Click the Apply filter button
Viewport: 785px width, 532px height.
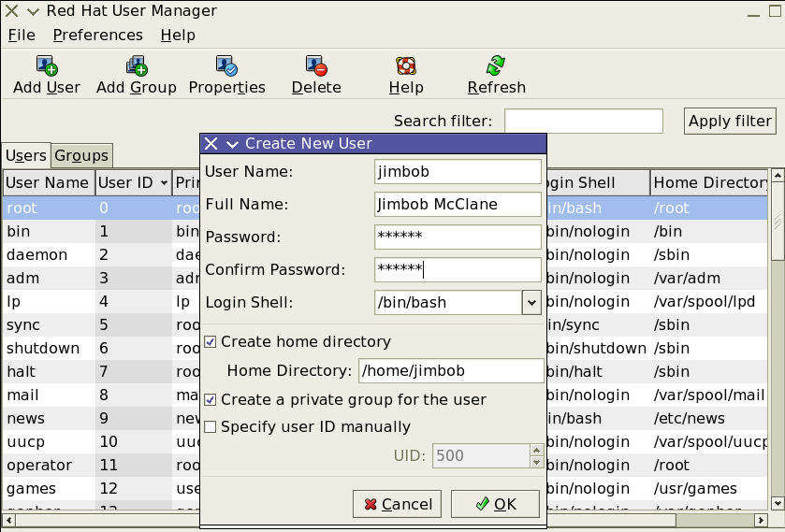pyautogui.click(x=730, y=122)
